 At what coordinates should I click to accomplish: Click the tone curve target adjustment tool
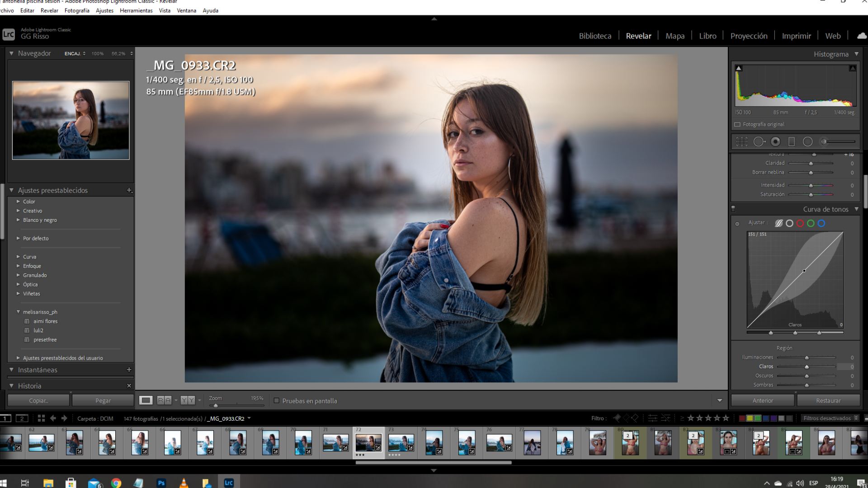click(x=737, y=224)
